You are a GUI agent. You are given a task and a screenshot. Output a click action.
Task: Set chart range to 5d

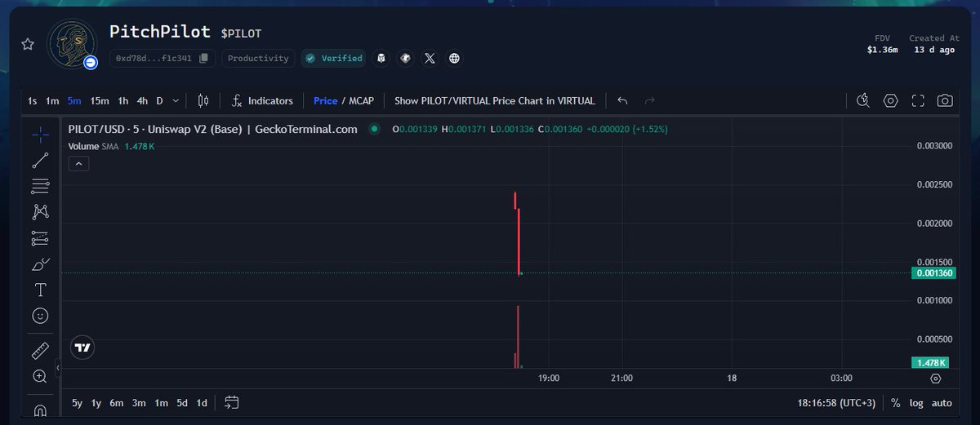click(x=182, y=403)
